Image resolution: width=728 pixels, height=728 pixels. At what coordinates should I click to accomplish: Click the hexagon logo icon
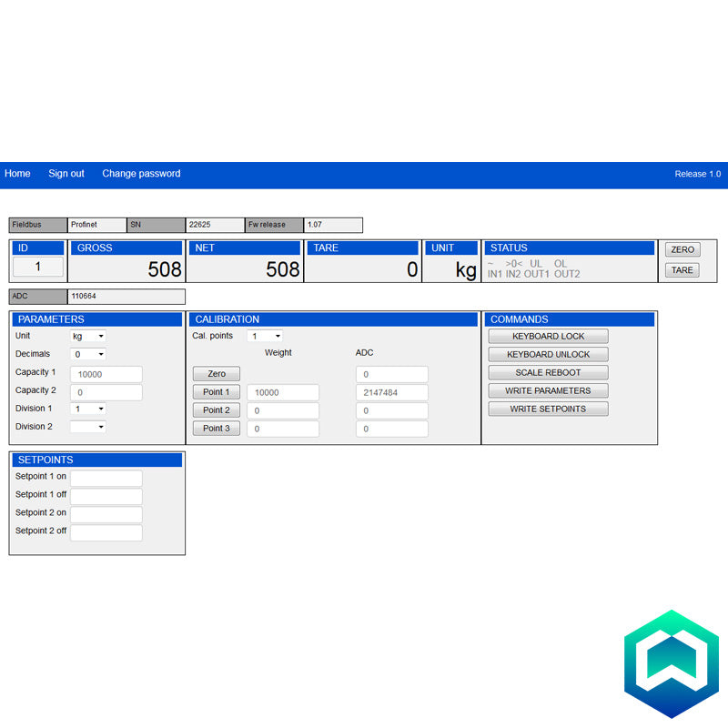[x=671, y=664]
